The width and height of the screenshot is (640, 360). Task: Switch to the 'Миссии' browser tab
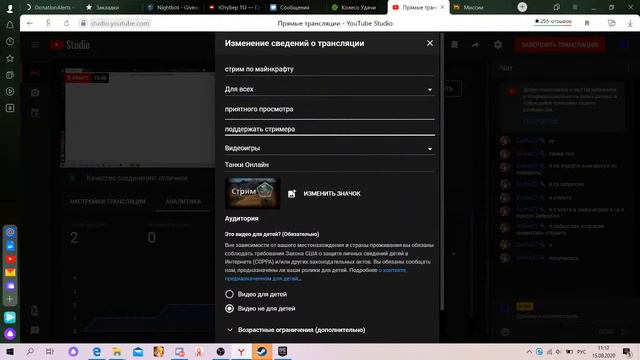click(x=473, y=7)
